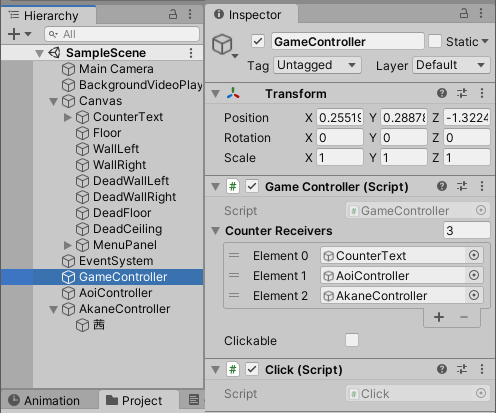Pick object for Element 2 AkaneController
Viewport: 496px width, 413px height.
(474, 295)
